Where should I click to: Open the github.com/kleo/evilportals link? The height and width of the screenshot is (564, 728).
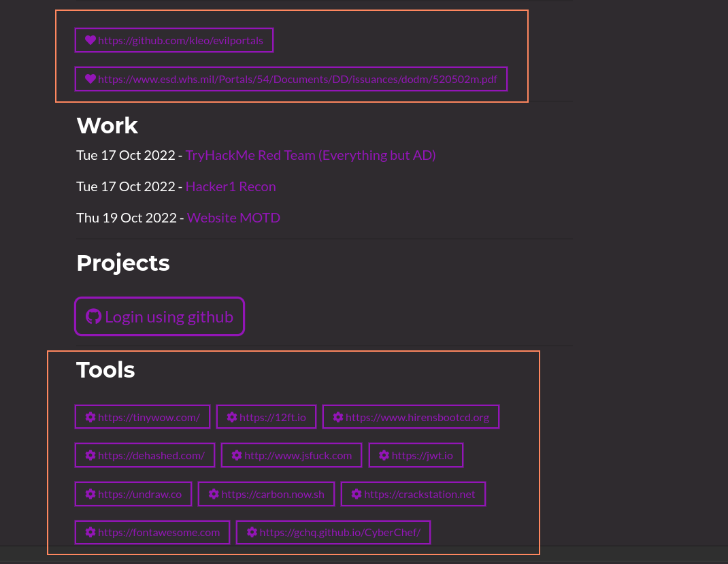point(180,41)
